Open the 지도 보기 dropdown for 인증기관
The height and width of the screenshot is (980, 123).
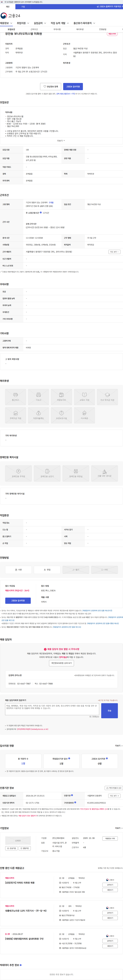click(x=114, y=796)
